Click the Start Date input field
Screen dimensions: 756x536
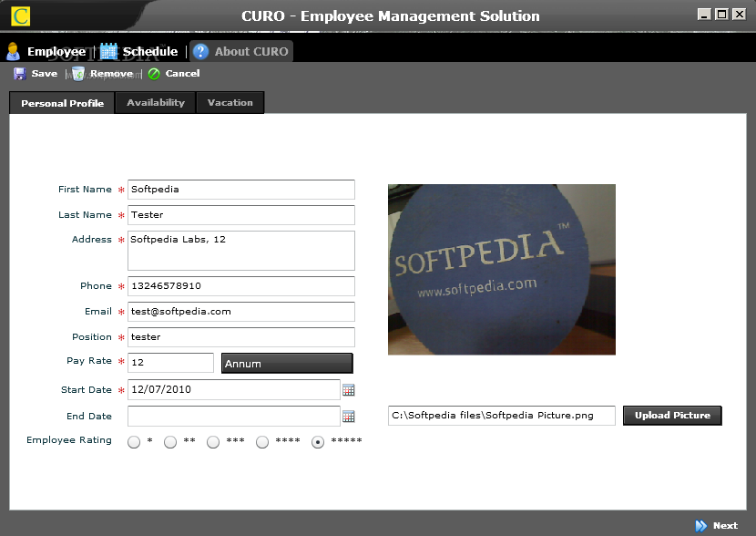click(x=234, y=390)
